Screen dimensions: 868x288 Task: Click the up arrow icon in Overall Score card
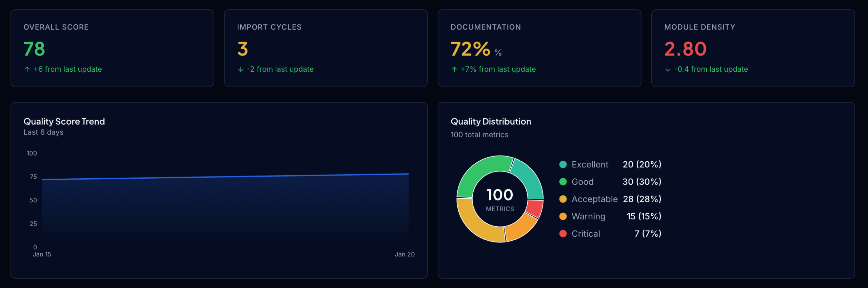click(27, 69)
